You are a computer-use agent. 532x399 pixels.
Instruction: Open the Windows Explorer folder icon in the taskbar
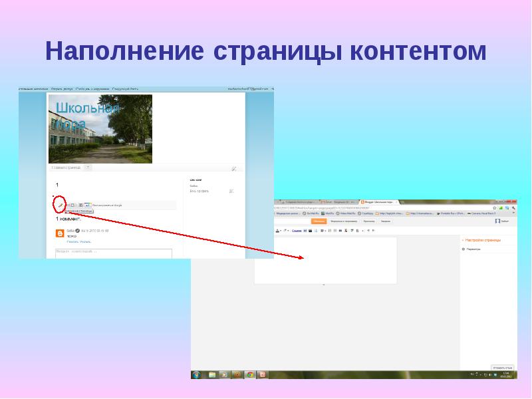click(x=211, y=375)
